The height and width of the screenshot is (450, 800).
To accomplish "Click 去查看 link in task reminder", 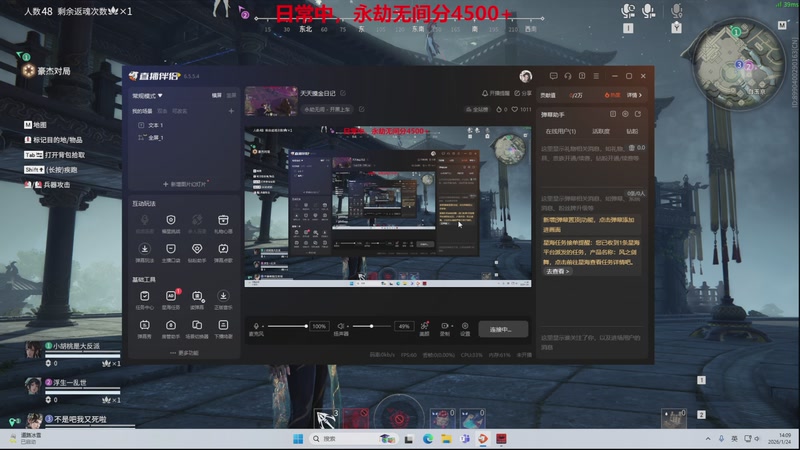I will pyautogui.click(x=557, y=271).
